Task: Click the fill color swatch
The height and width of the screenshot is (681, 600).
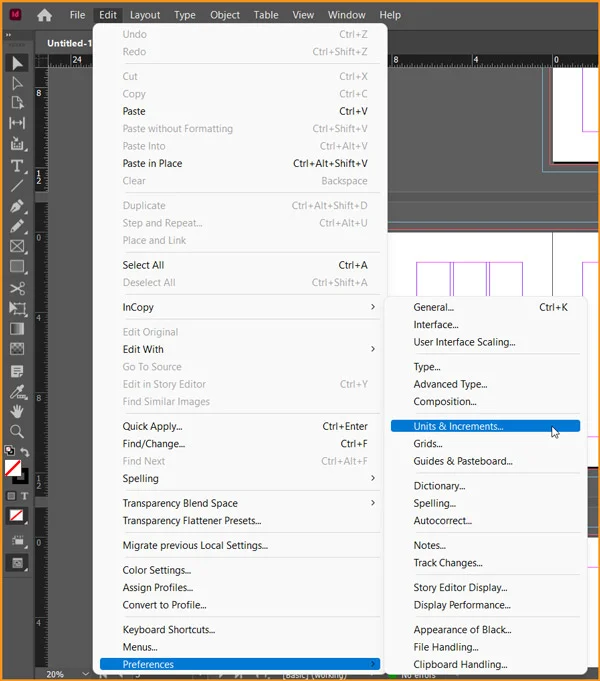Action: [x=13, y=468]
